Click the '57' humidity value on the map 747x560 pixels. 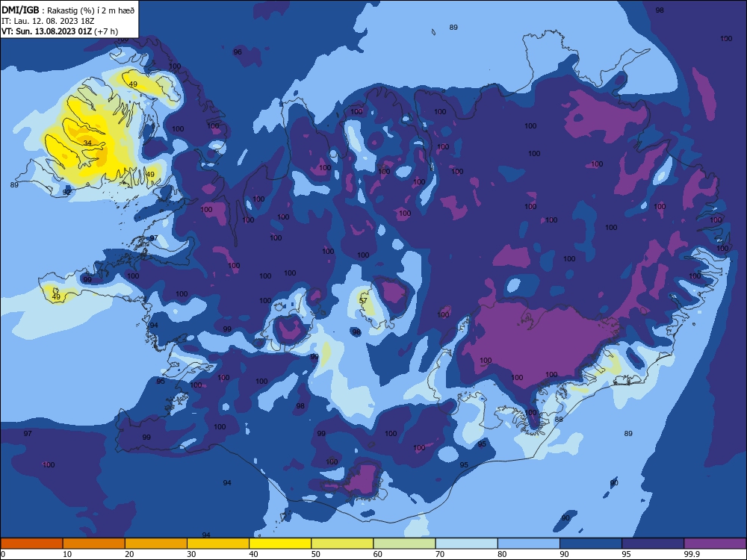point(363,300)
